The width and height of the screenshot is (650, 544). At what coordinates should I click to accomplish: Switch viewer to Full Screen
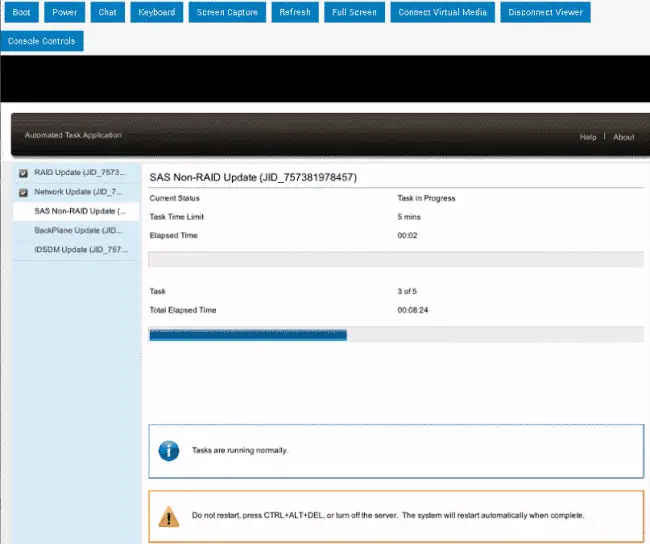354,12
